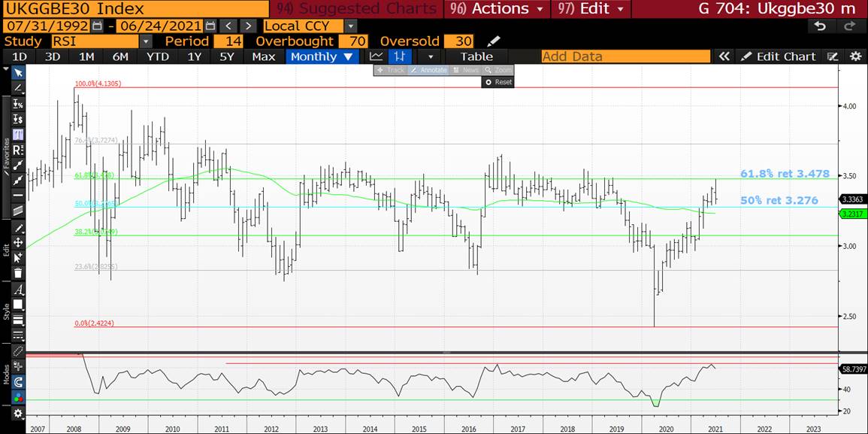Select the 1D range tab

pos(20,56)
